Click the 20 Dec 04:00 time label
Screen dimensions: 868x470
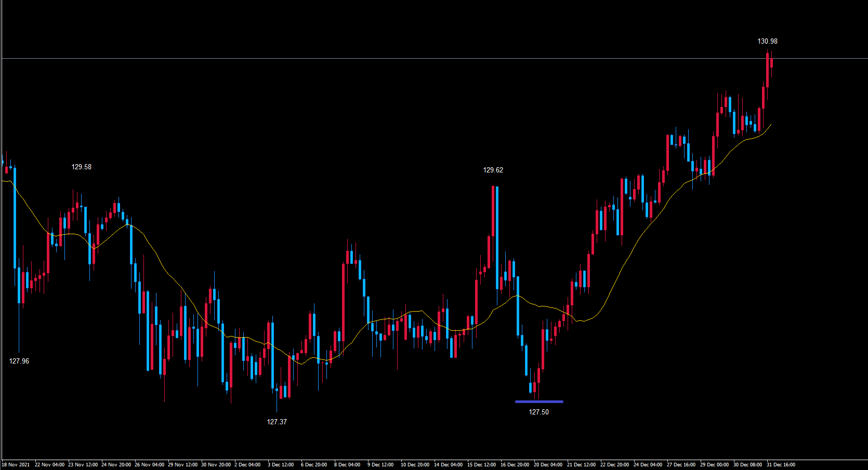pyautogui.click(x=548, y=464)
